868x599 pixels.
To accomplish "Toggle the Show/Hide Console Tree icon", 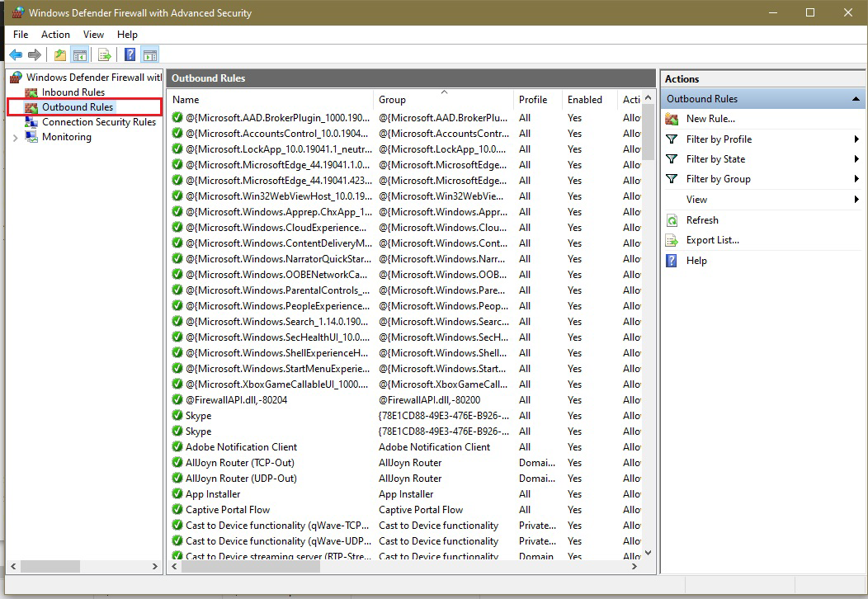I will click(80, 54).
